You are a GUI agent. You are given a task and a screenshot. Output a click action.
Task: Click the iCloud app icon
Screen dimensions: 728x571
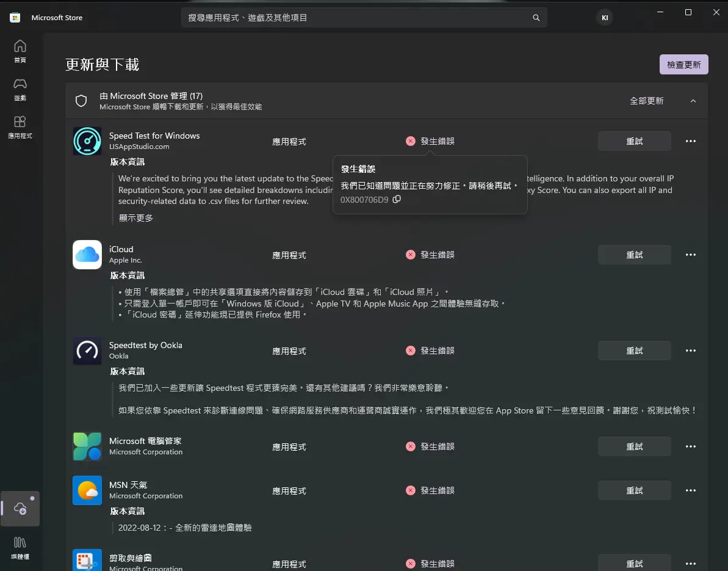coord(87,255)
